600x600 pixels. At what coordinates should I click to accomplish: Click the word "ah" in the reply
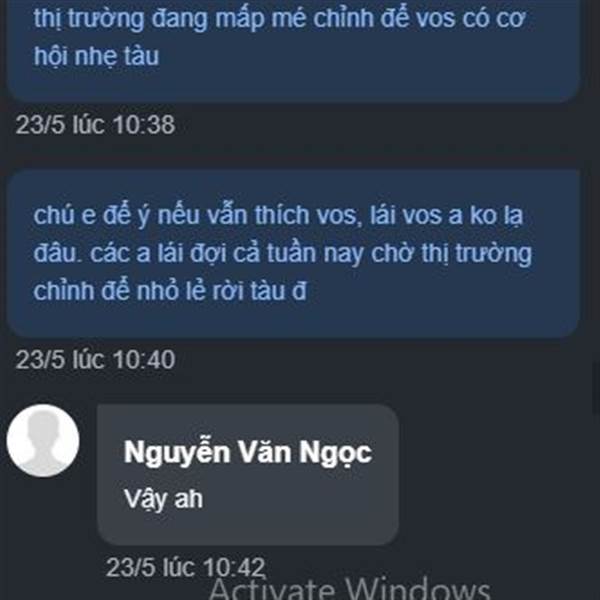(x=189, y=499)
